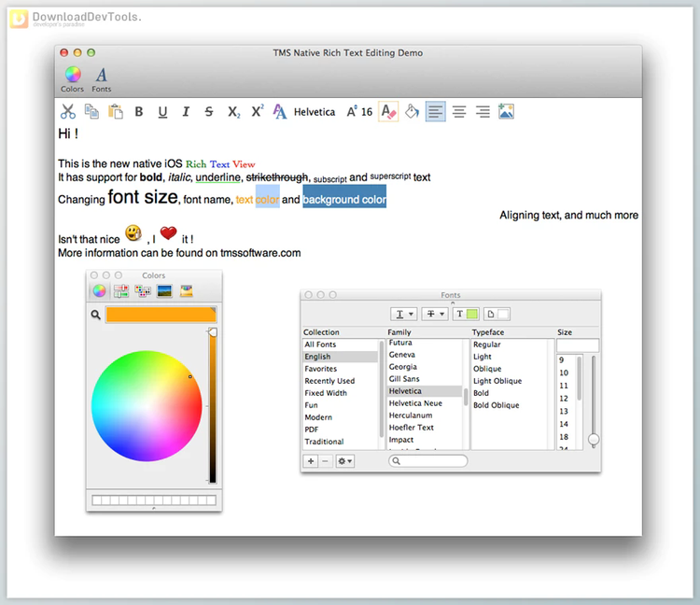Select Impact font family
700x605 pixels.
[424, 440]
